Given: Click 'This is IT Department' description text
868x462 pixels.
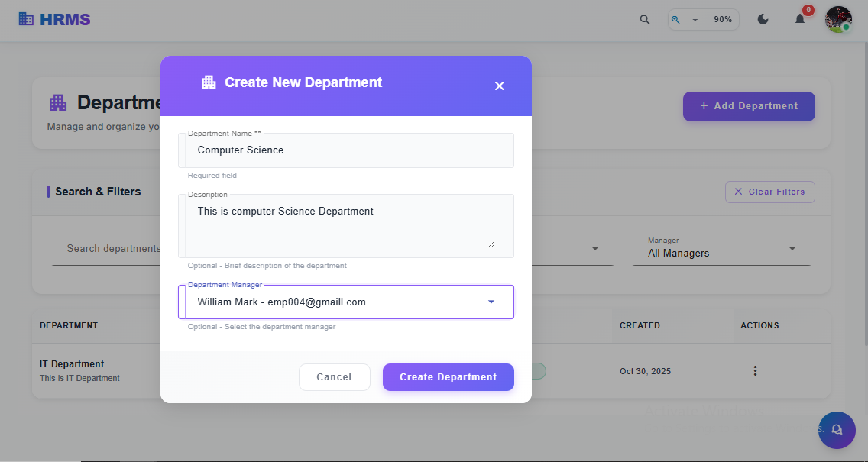Looking at the screenshot, I should [x=79, y=379].
